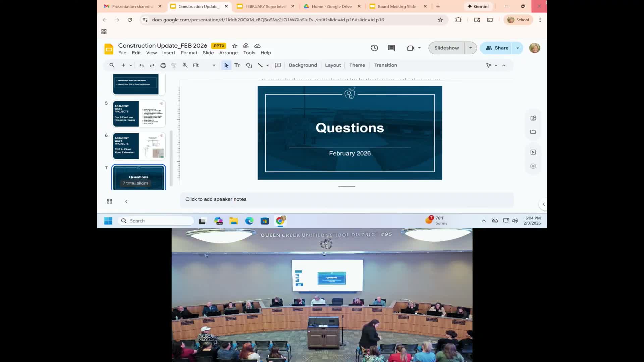Toggle grid view at bottom left

point(109,201)
